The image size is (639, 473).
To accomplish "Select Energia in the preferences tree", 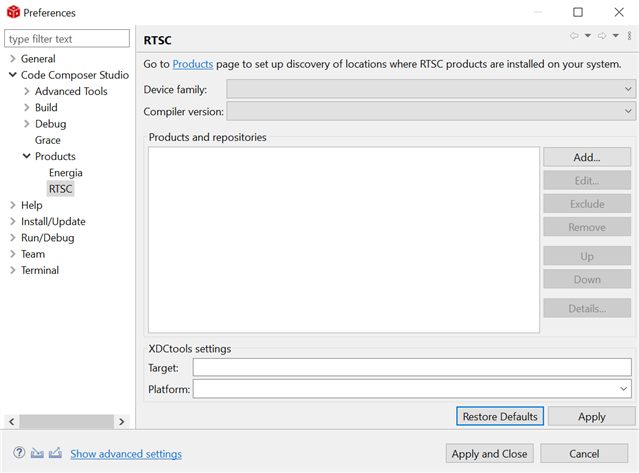I will [x=66, y=173].
